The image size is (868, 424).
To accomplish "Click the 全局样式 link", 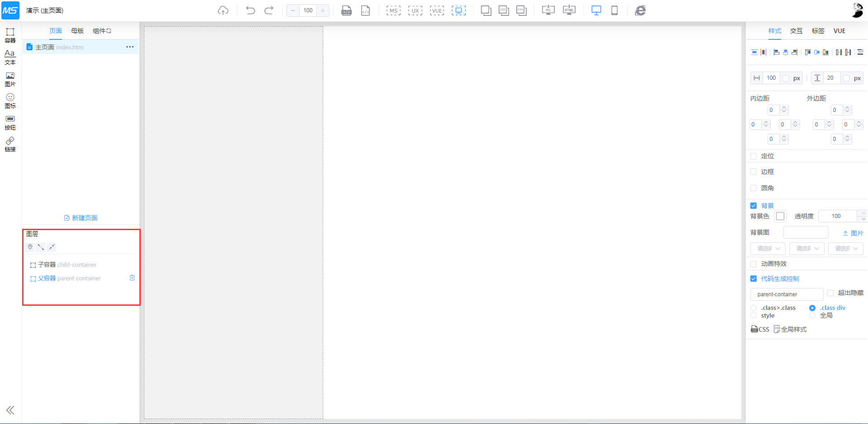I will (790, 329).
